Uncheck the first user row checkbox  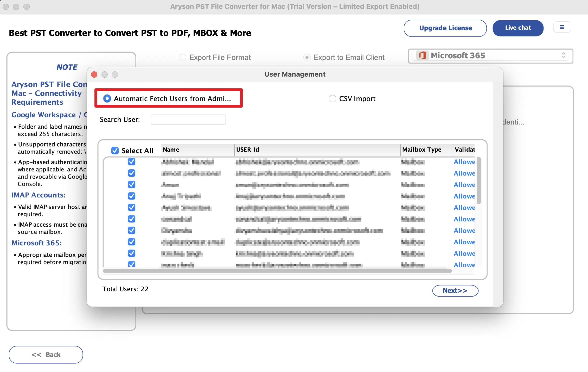(132, 162)
